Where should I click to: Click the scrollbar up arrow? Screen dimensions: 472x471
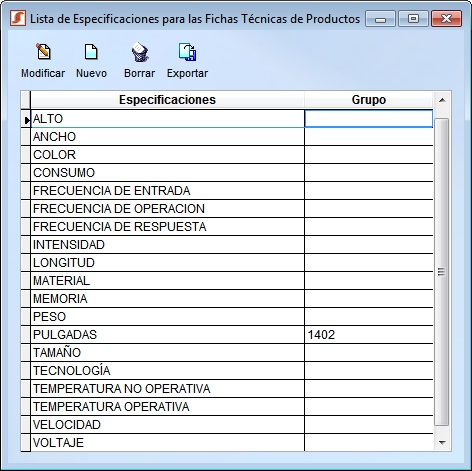(x=442, y=100)
